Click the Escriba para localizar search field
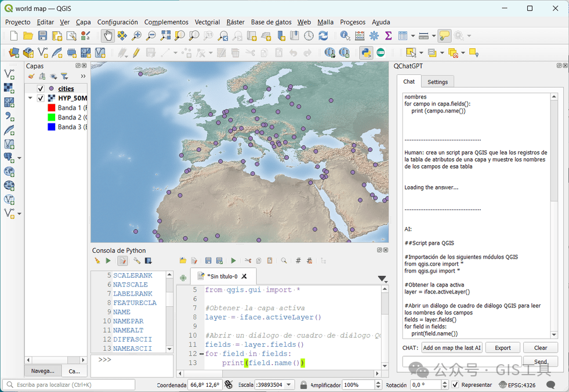The height and width of the screenshot is (392, 569). click(x=69, y=384)
